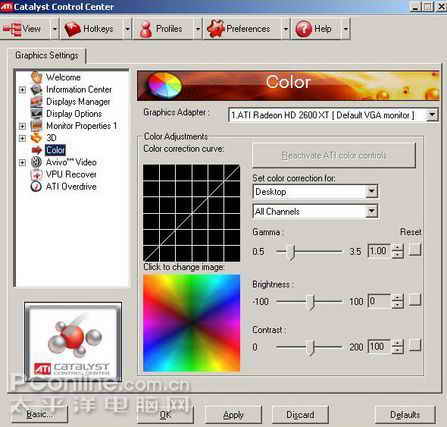Image resolution: width=447 pixels, height=427 pixels.
Task: Select Displays Manager in the tree
Action: click(78, 102)
